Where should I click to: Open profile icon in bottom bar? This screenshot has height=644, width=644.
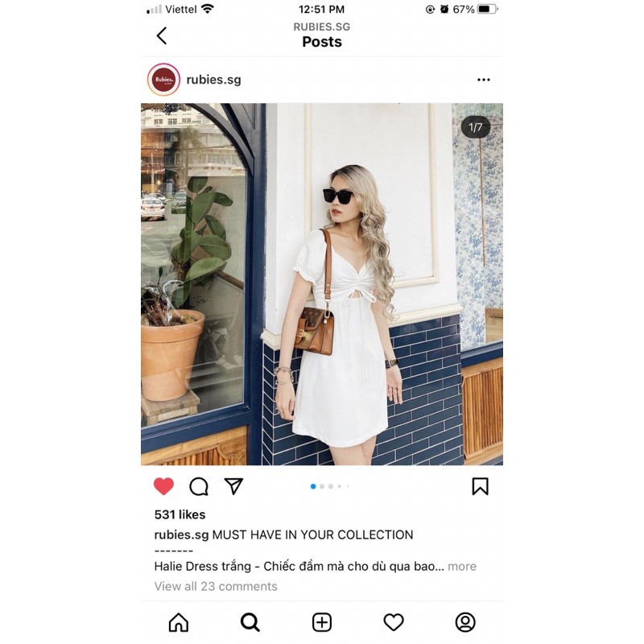point(465,621)
